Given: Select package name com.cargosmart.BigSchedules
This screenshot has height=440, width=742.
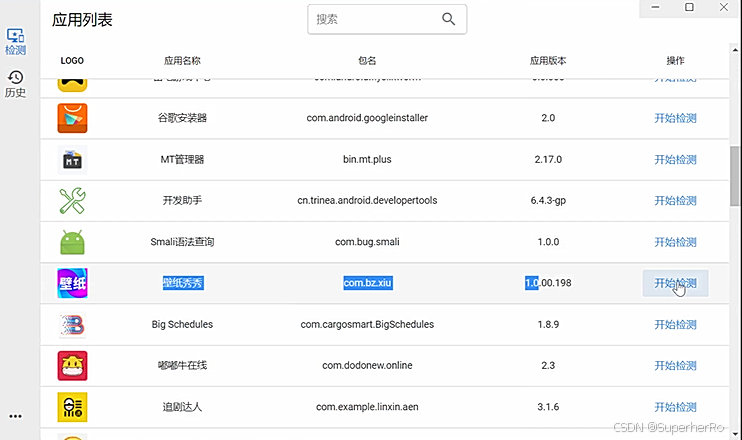Looking at the screenshot, I should click(367, 325).
